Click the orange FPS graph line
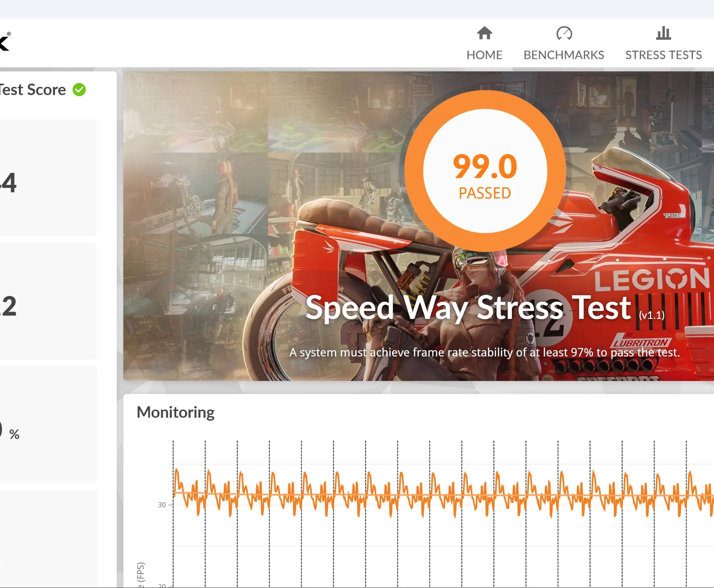The height and width of the screenshot is (588, 714). (443, 494)
